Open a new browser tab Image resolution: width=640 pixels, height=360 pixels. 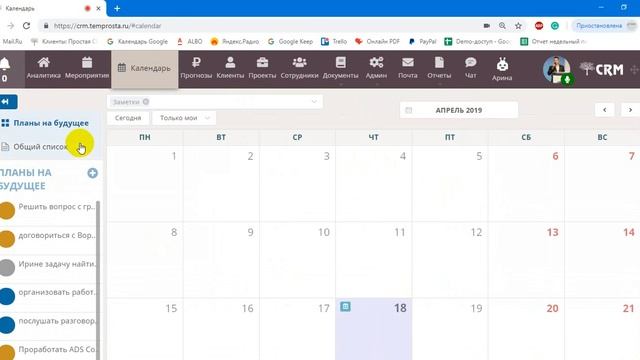click(117, 8)
